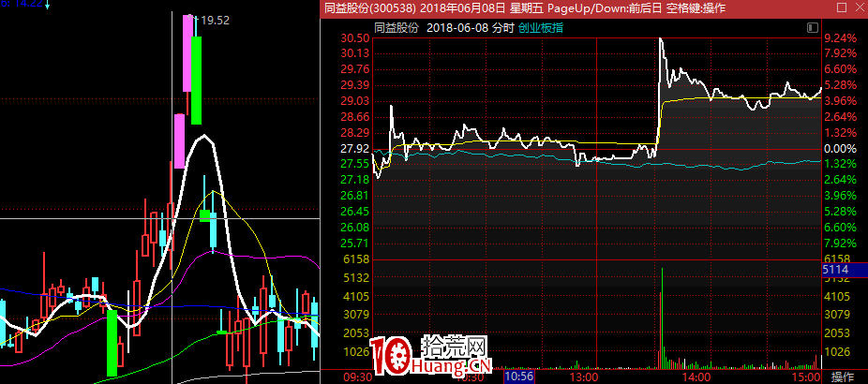Click the 0.00% percentage label

[x=840, y=149]
